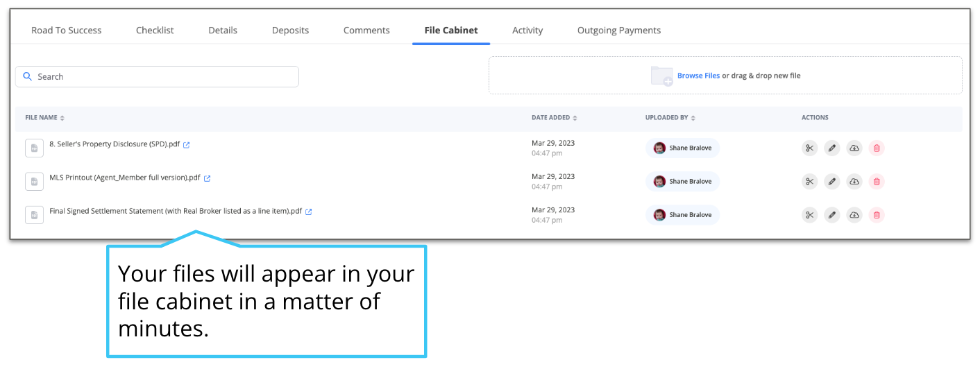The height and width of the screenshot is (369, 980).
Task: Click the scissors icon for Final Signed Settlement Statement
Action: tap(809, 215)
